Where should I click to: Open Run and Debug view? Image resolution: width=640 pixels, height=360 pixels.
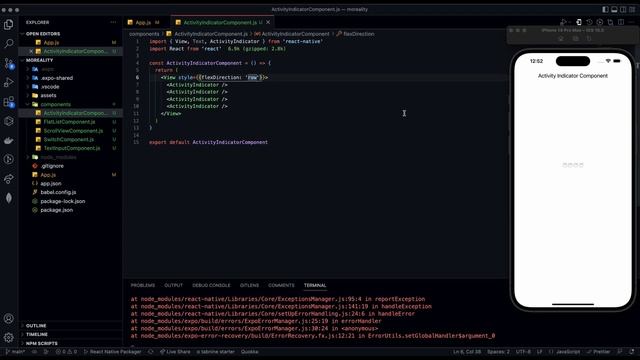pyautogui.click(x=9, y=82)
